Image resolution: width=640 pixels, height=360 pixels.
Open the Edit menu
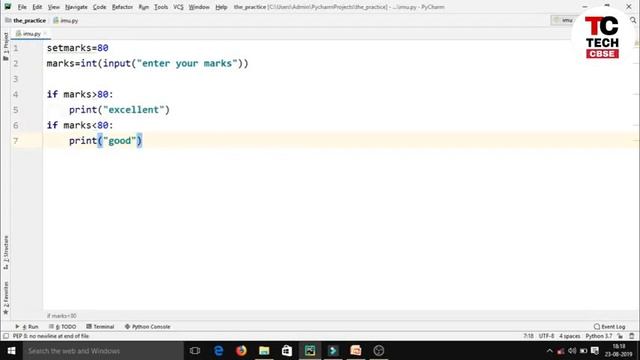[37, 7]
